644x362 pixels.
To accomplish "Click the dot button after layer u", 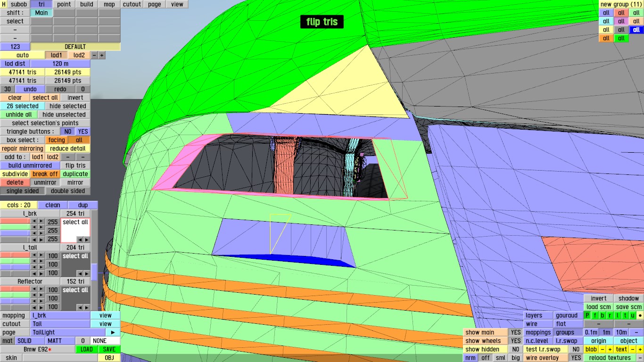I will [x=640, y=315].
